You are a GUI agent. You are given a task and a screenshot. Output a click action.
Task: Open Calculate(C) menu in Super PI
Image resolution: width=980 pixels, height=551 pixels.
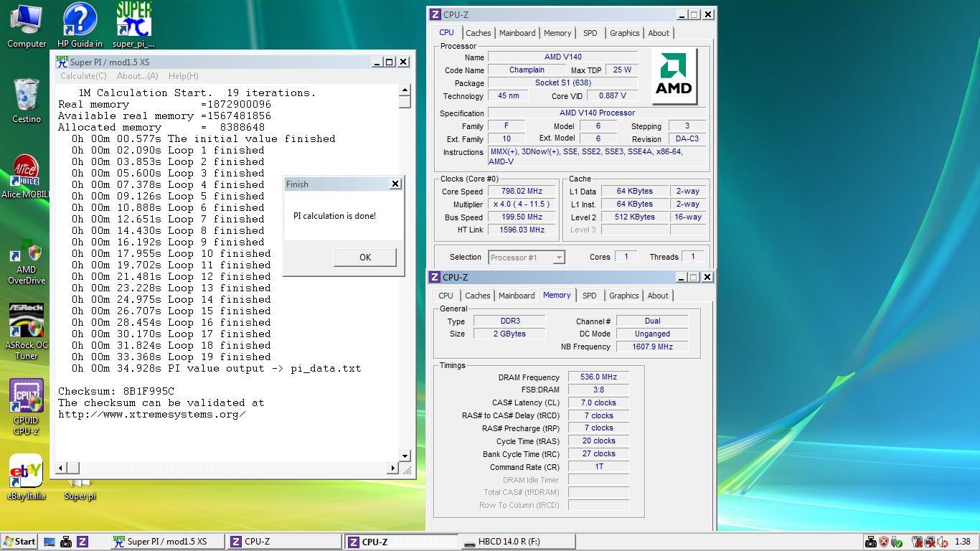click(x=83, y=75)
